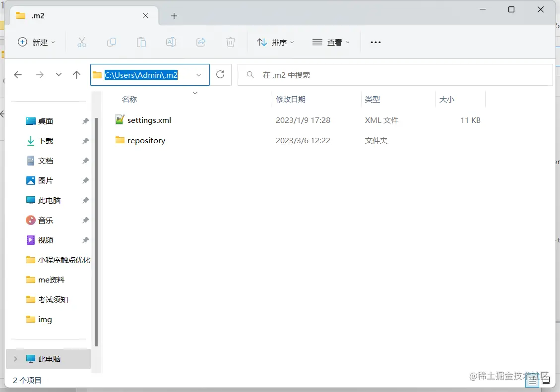Unpin 视频 with its pin icon
This screenshot has height=392, width=560.
point(85,240)
